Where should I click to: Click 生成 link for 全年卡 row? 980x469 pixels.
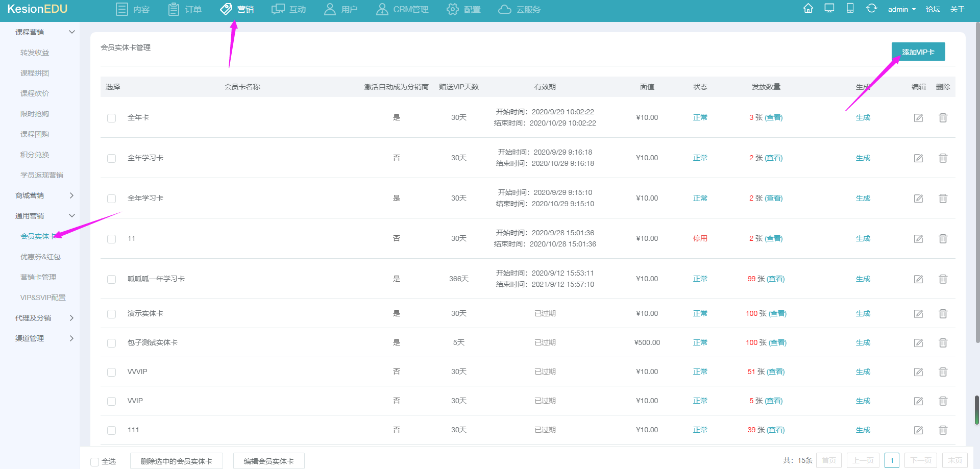[863, 117]
